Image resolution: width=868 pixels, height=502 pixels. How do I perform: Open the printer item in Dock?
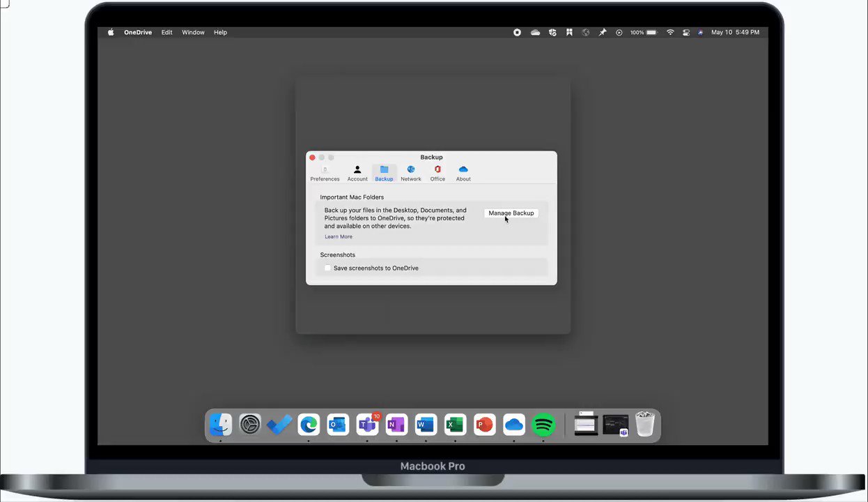coord(586,423)
